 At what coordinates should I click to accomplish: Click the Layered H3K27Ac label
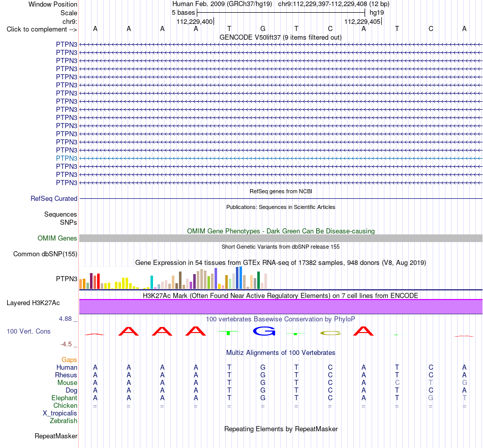pyautogui.click(x=33, y=303)
